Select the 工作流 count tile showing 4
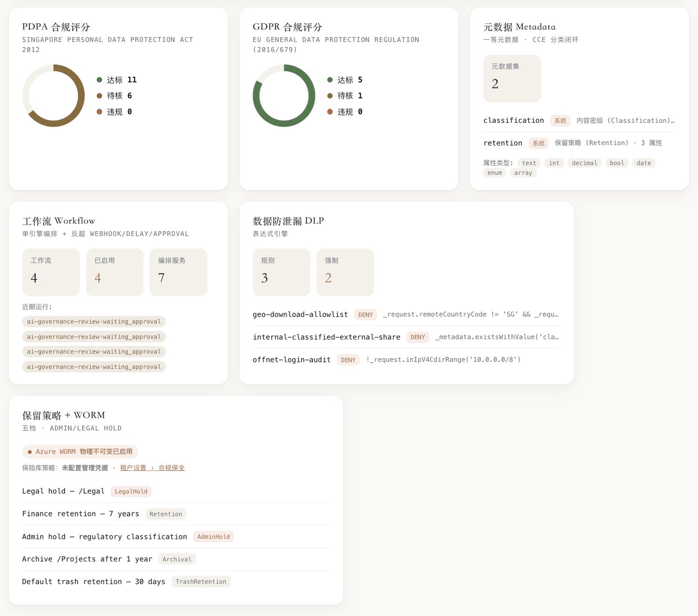 click(51, 272)
